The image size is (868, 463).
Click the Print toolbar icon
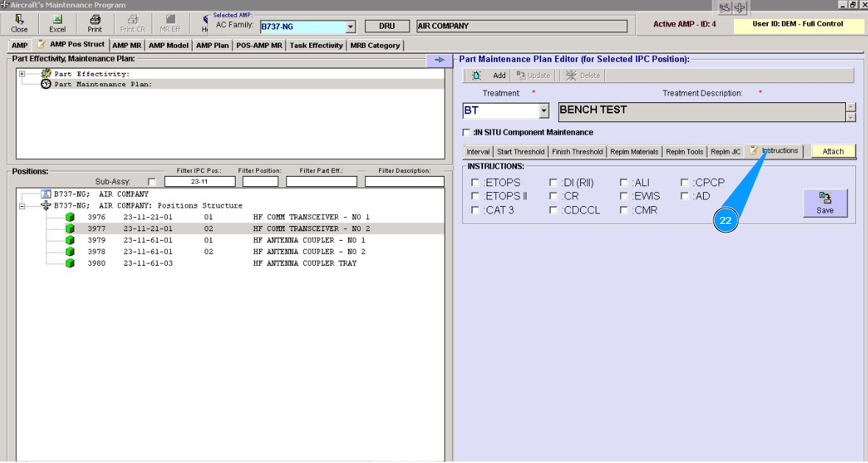94,20
